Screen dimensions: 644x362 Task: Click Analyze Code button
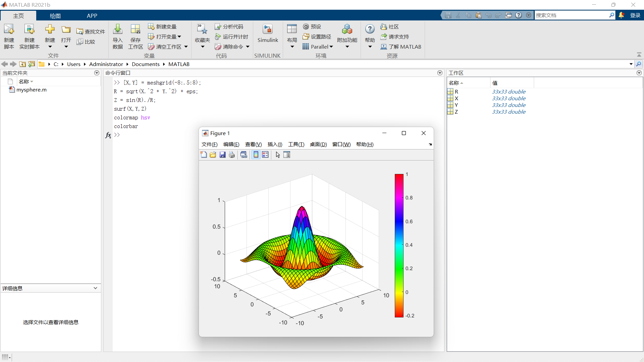[x=229, y=26]
